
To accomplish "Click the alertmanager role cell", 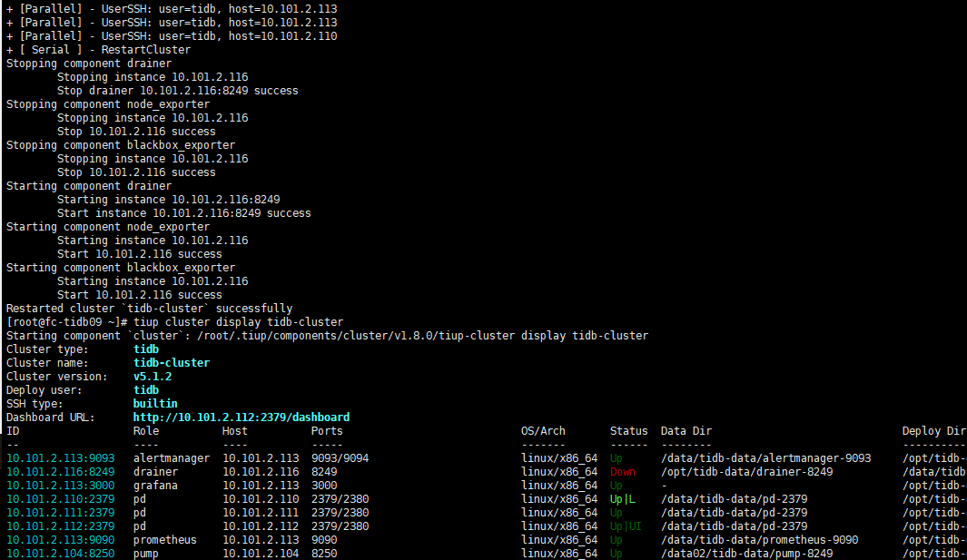I will click(172, 458).
